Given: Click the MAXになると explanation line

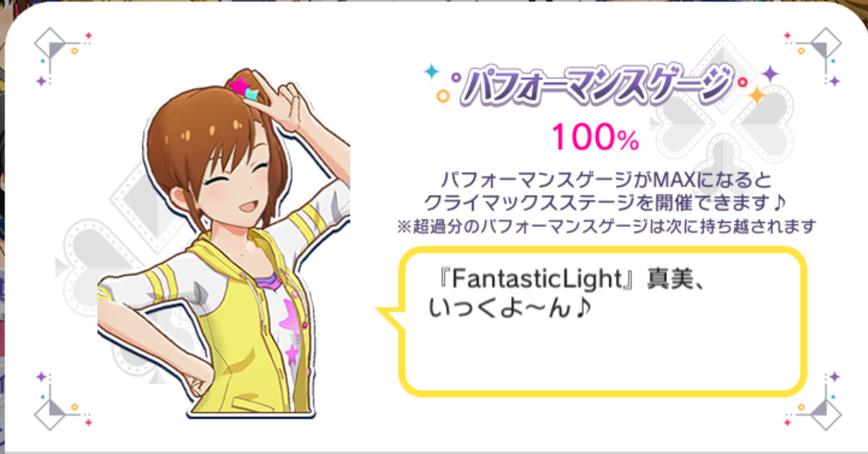Looking at the screenshot, I should coord(606,180).
